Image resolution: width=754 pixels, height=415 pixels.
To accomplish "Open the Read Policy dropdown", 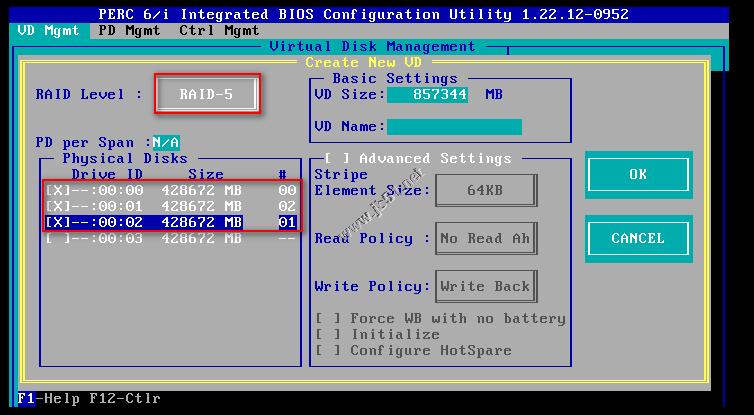I will 485,238.
